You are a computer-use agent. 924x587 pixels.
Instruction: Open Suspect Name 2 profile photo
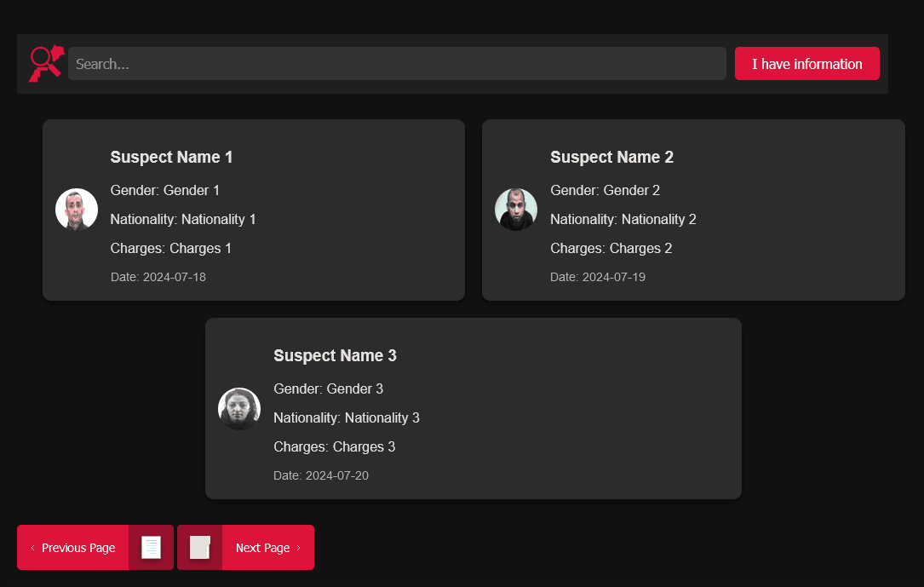click(x=516, y=210)
